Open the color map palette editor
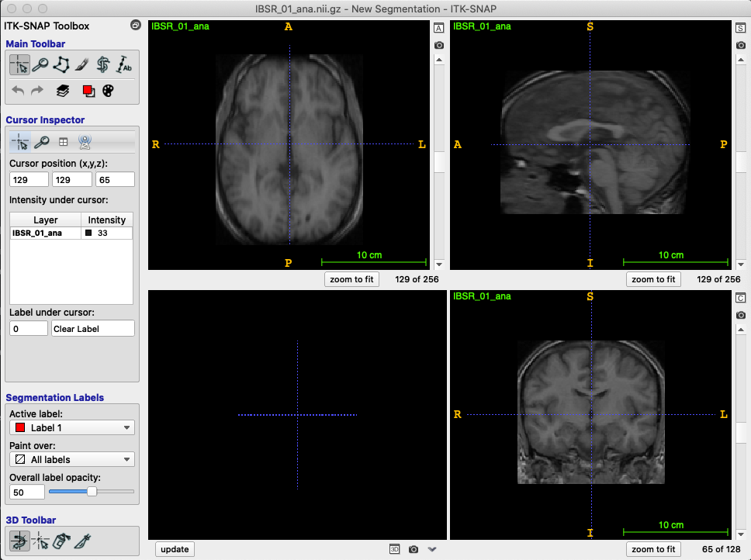Screen dimensions: 751x560 [108, 91]
